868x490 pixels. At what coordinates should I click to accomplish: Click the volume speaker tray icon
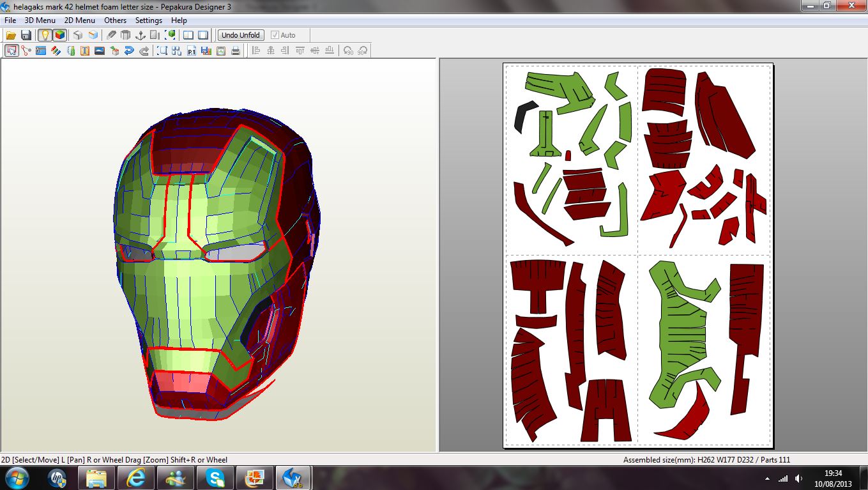(x=799, y=479)
